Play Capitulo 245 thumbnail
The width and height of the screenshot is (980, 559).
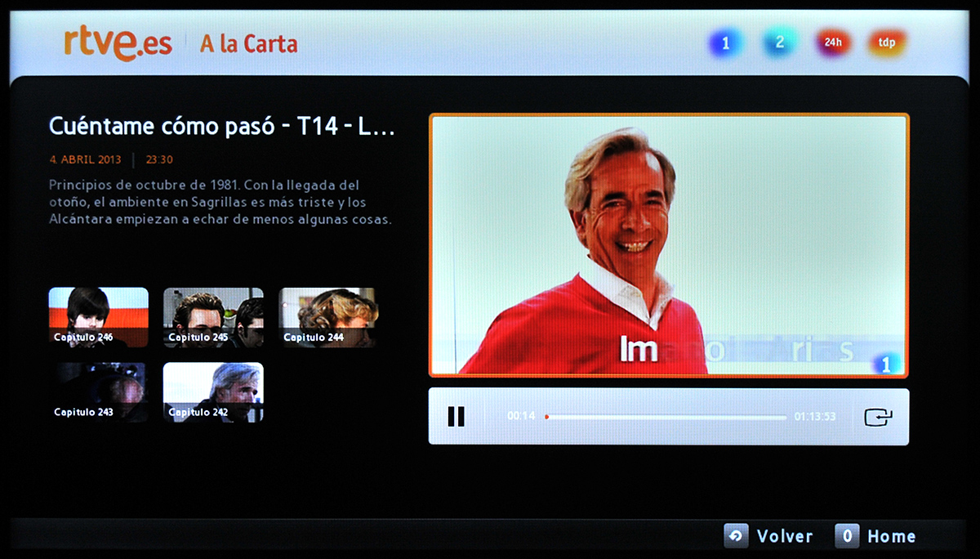click(x=213, y=317)
